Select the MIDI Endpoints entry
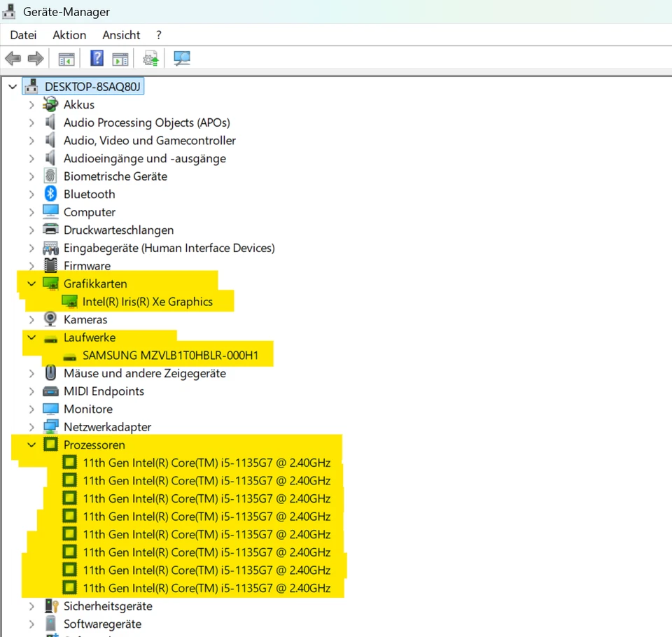Screen dimensions: 672x637 point(104,391)
